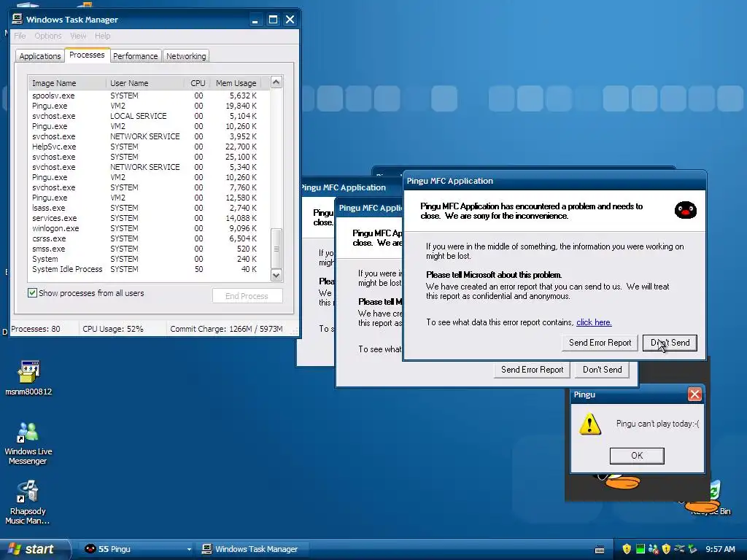Click Don't Send in the middle Pingu dialog
This screenshot has height=560, width=747.
[602, 370]
